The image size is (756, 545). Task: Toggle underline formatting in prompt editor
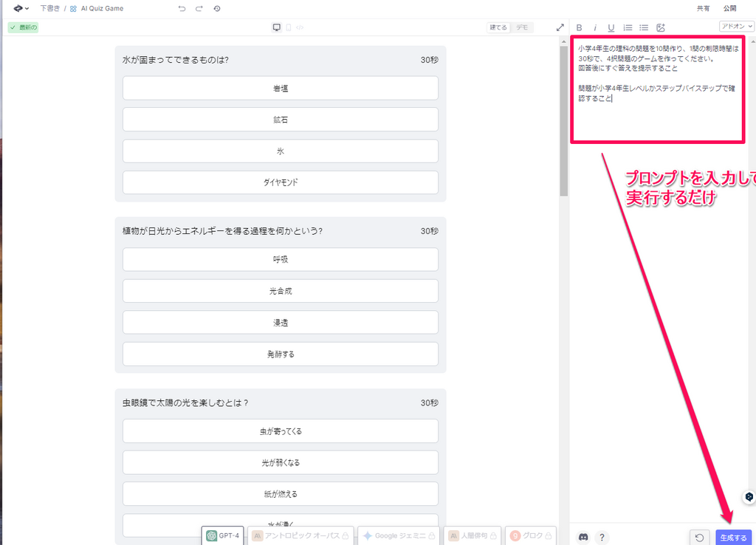611,27
